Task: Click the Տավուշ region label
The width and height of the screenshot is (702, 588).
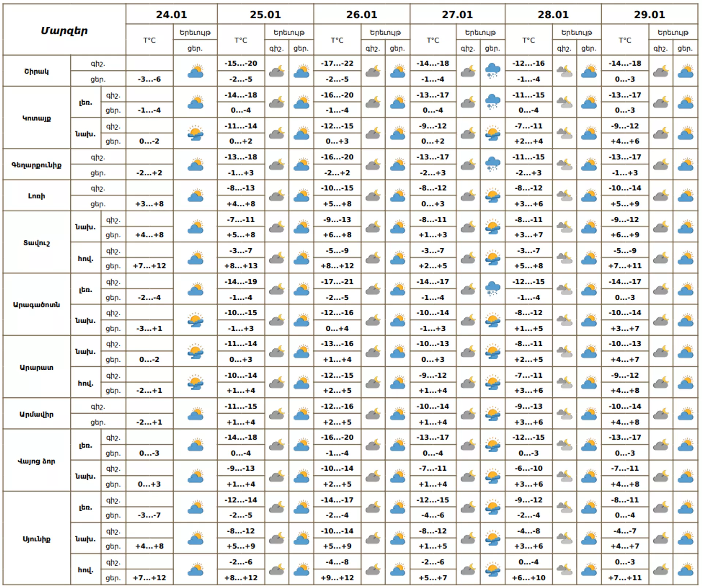Action: [x=37, y=243]
